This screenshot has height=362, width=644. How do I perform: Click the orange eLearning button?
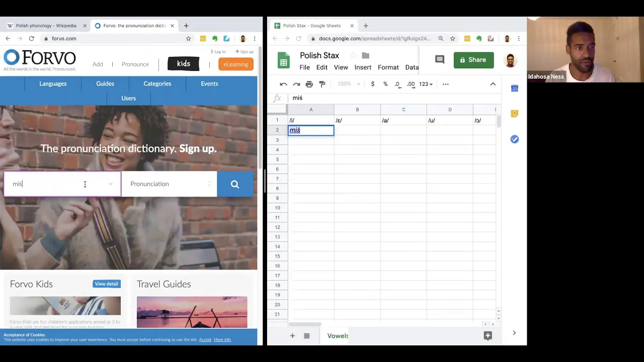[235, 64]
